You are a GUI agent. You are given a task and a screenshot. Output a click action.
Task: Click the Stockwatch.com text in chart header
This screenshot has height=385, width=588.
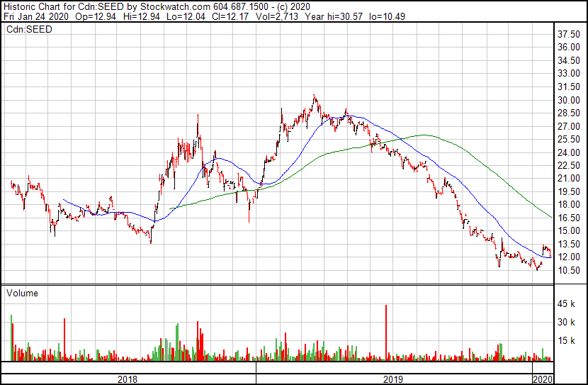tap(176, 6)
